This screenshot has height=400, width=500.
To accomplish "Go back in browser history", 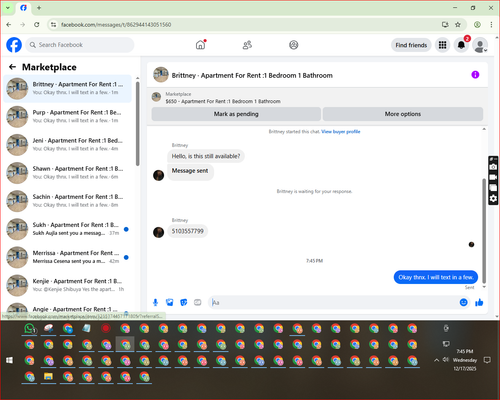I will coord(9,24).
